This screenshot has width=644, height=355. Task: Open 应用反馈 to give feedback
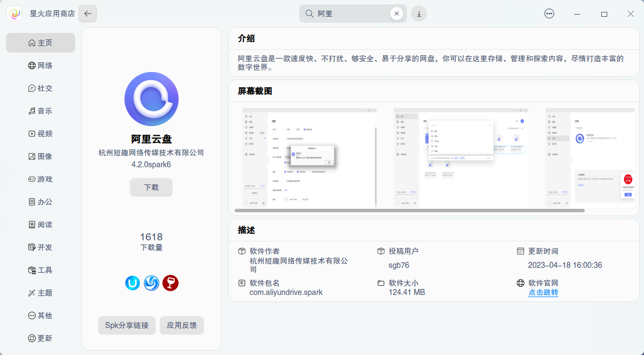click(x=182, y=325)
